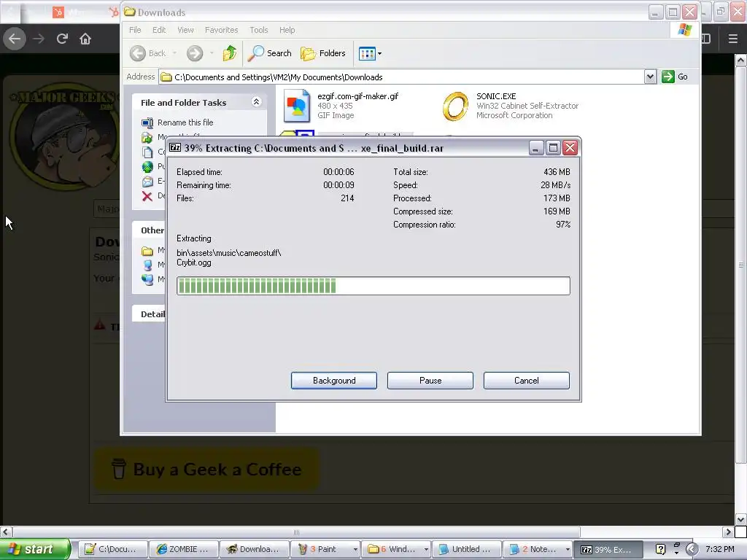Viewport: 747px width, 560px height.
Task: Click the red X delete task icon
Action: (147, 195)
